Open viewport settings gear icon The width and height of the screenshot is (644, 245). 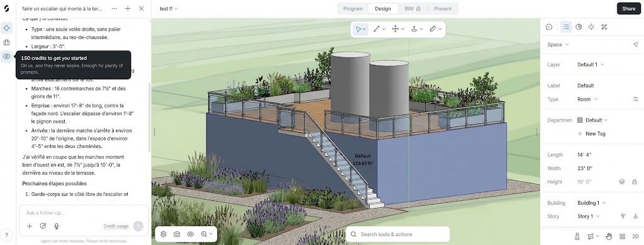point(164,234)
